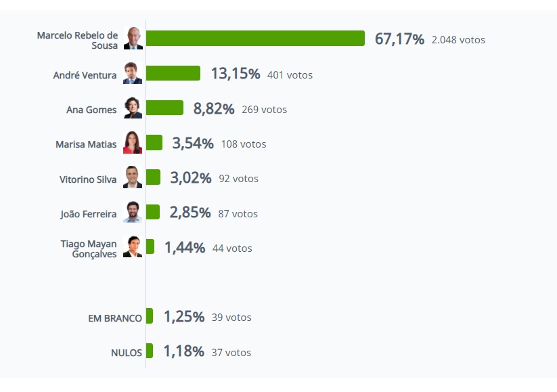Click the 13,15% percentage value
Image resolution: width=557 pixels, height=392 pixels.
(x=235, y=74)
